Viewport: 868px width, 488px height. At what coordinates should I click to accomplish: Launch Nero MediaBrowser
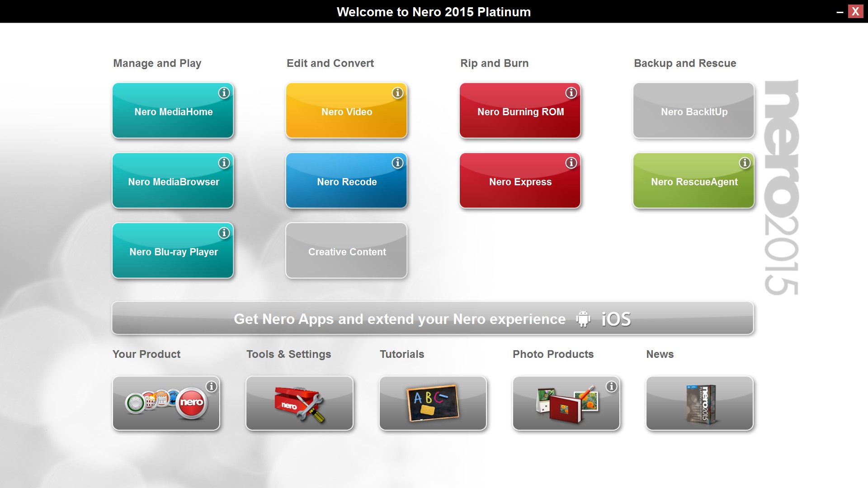click(x=173, y=181)
